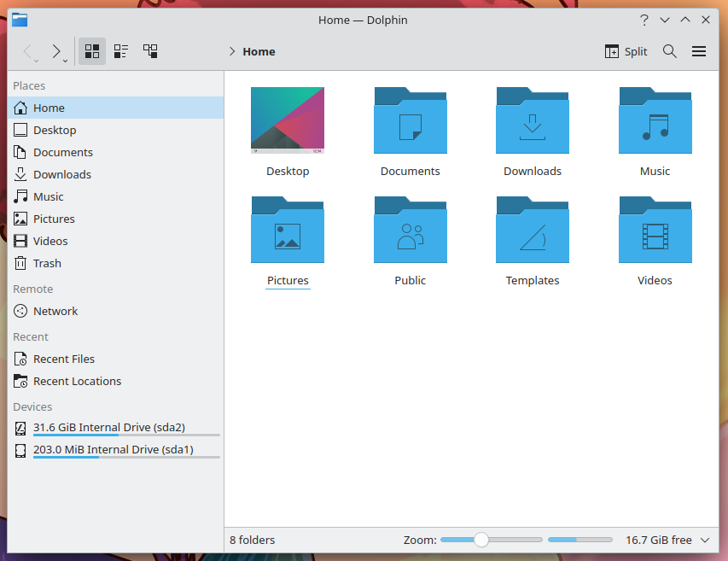This screenshot has width=728, height=561.
Task: Select Music in the Places panel
Action: click(115, 197)
